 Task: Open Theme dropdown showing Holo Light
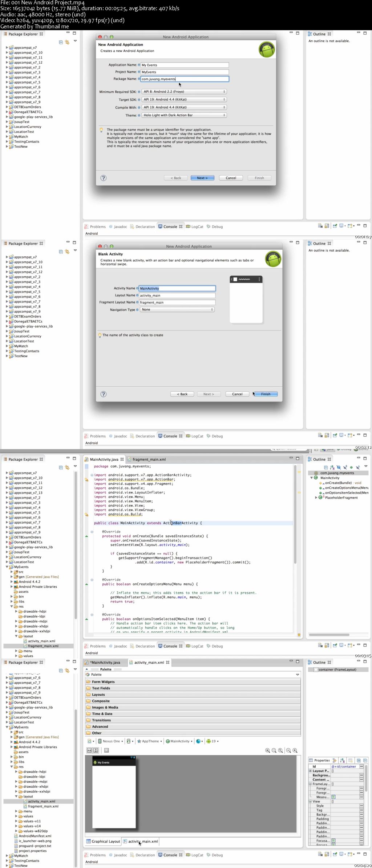(184, 115)
